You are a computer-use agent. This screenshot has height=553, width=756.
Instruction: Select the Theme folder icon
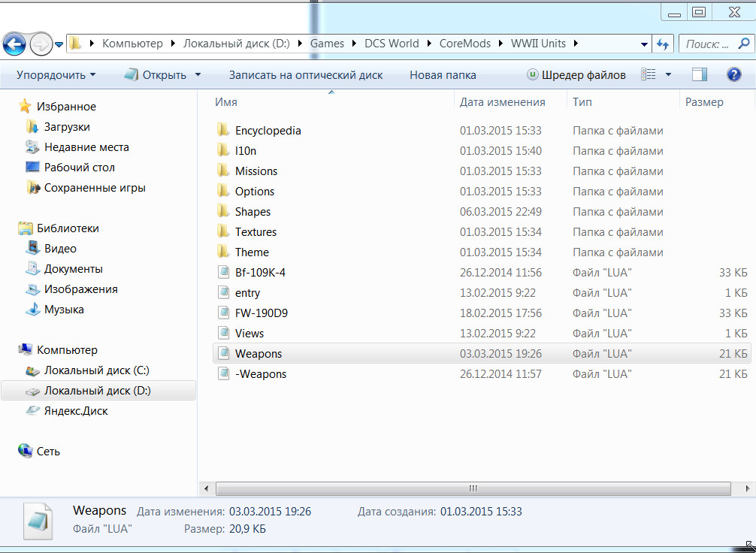click(222, 252)
